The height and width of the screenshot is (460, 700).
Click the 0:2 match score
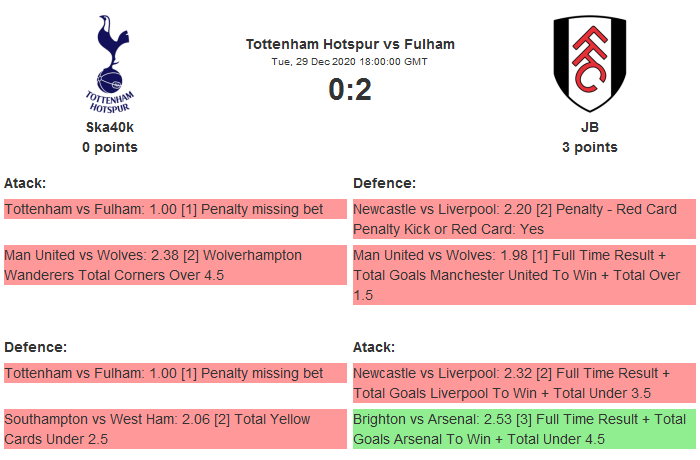coord(350,90)
